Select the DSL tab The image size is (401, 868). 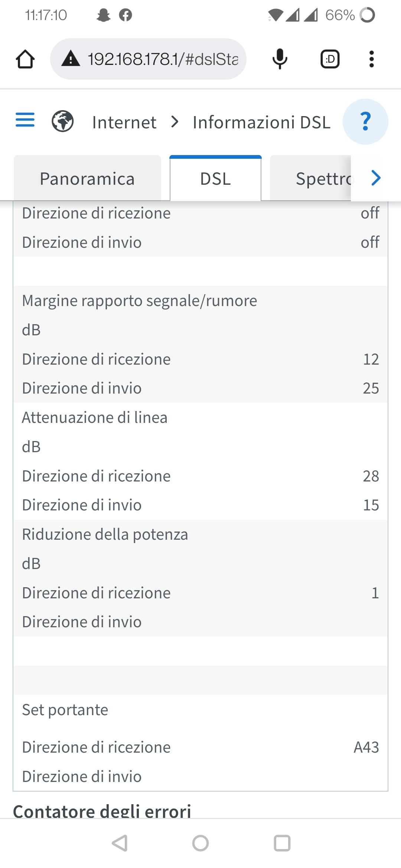tap(215, 179)
